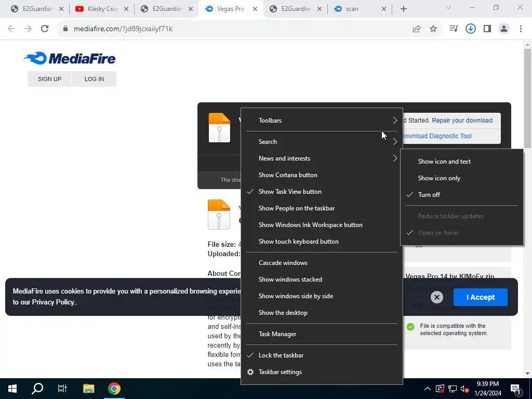Click the Chrome icon in taskbar

click(x=114, y=389)
